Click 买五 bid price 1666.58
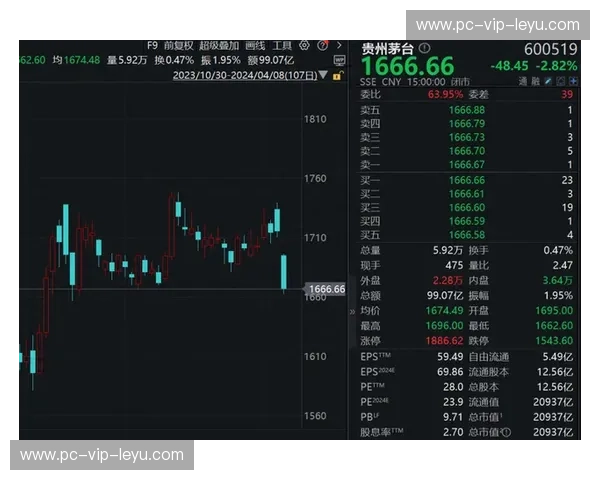 point(467,235)
